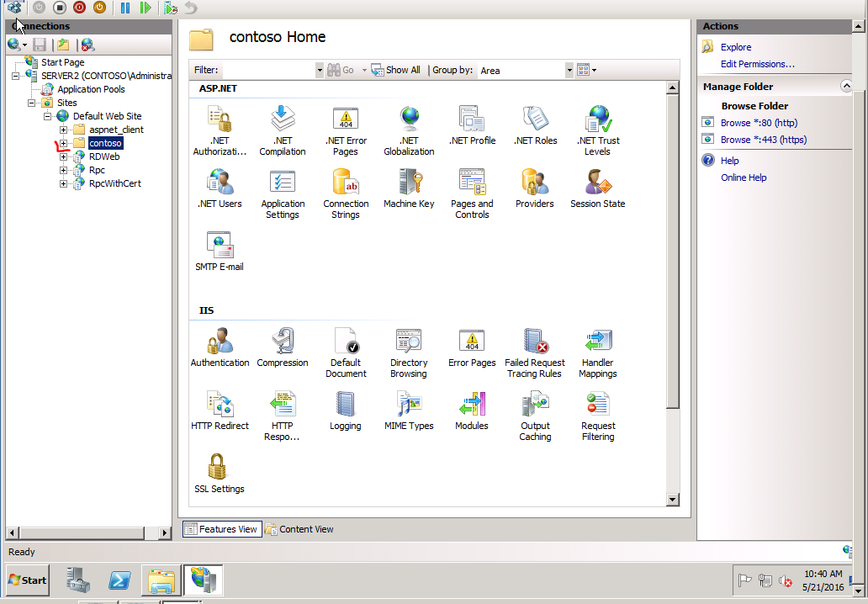Open HTTP Response Headers feature
Image resolution: width=868 pixels, height=604 pixels.
[283, 416]
